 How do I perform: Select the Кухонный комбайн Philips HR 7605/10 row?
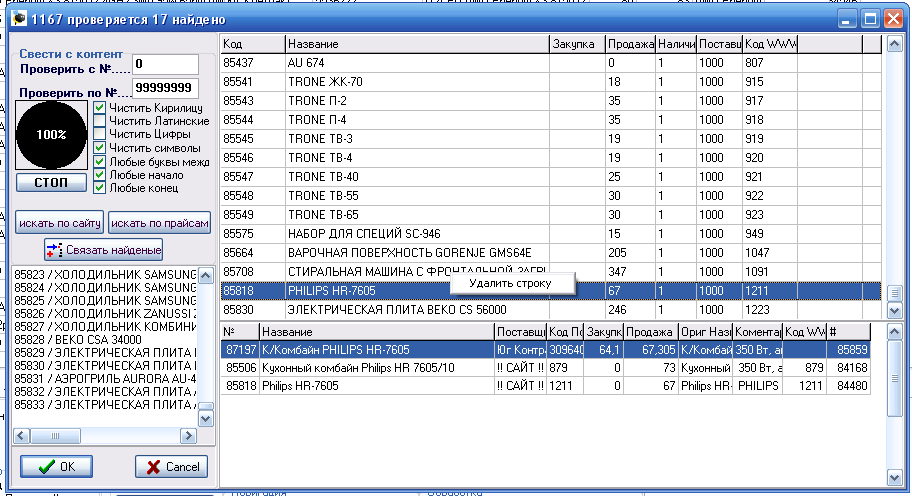pos(375,368)
